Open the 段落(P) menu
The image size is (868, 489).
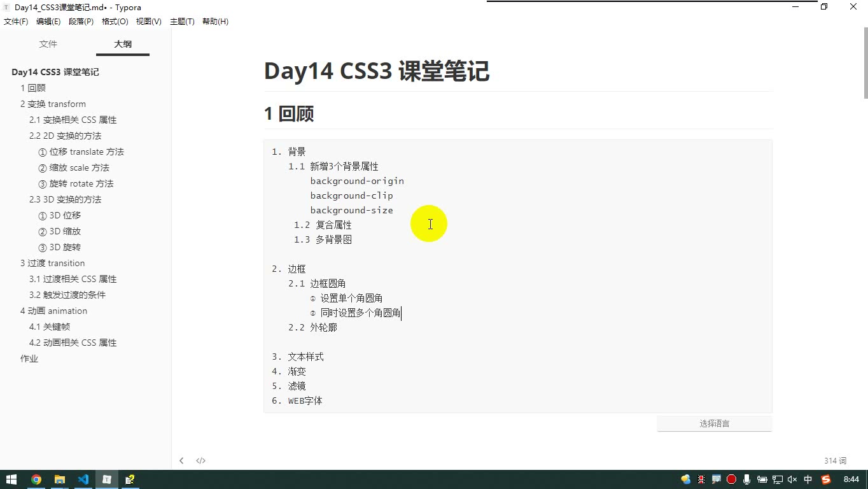(x=81, y=22)
